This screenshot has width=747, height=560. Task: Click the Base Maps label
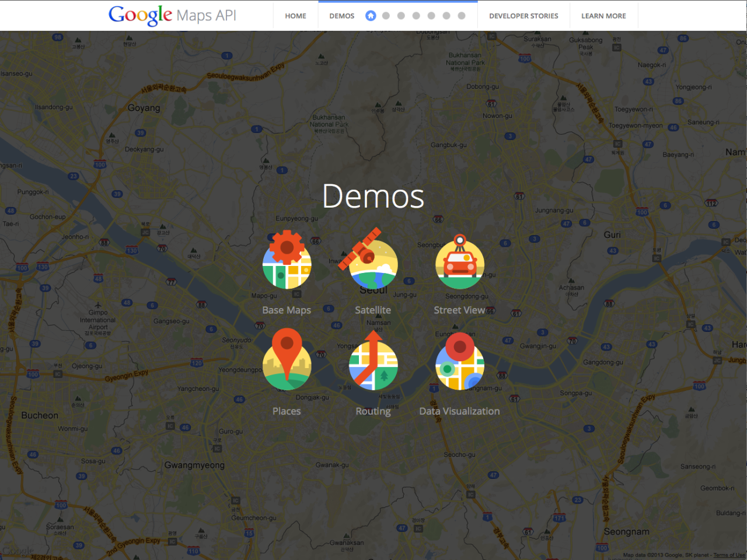pos(287,310)
